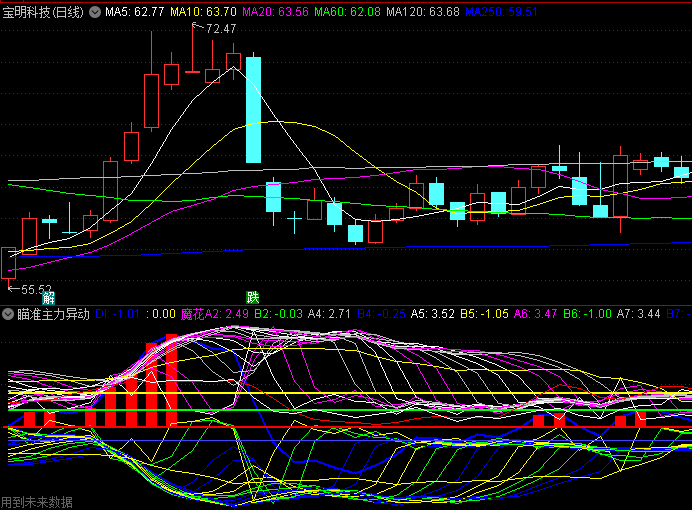692x510 pixels.
Task: Click the MA10: 63.70 label
Action: [x=203, y=12]
